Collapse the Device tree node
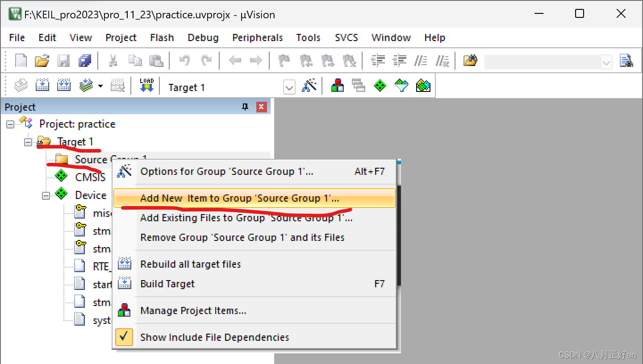This screenshot has height=364, width=643. (46, 196)
